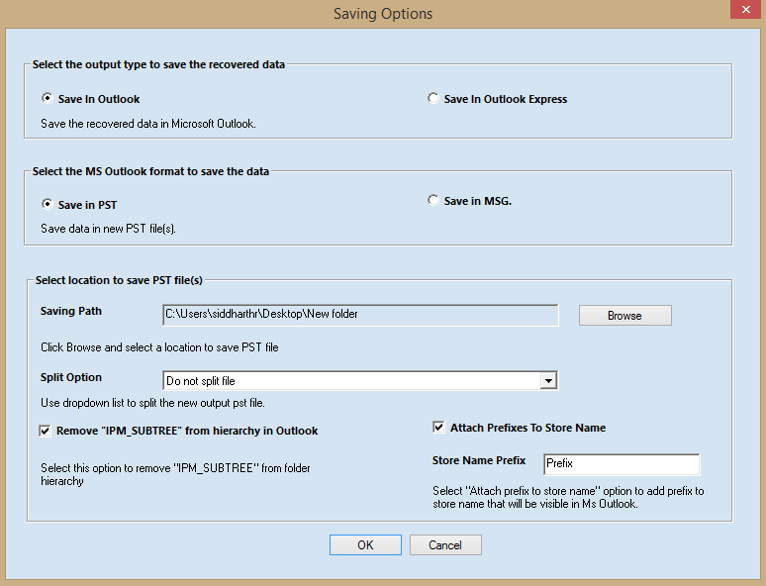This screenshot has width=766, height=586.
Task: Click 'Save data in new PST file(s)' text
Action: coord(108,229)
